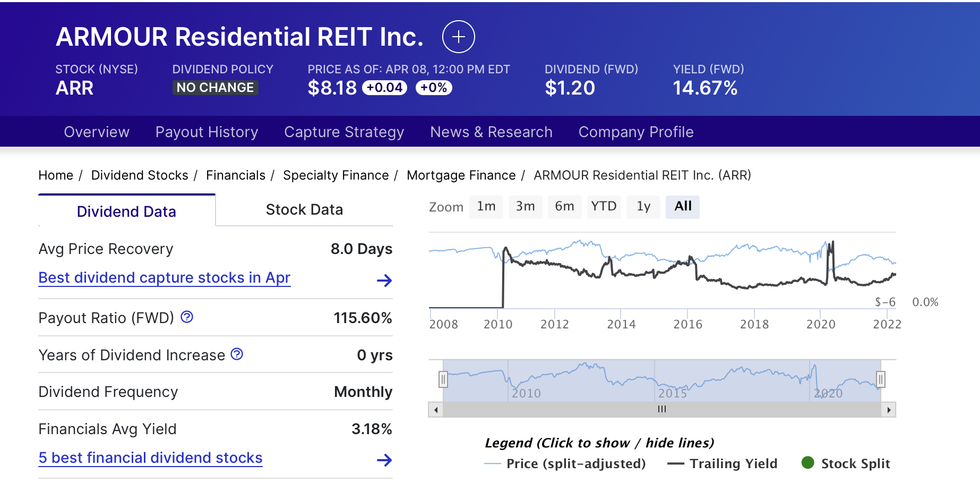Click the 3.18% Financials Avg Yield value
The image size is (980, 491).
(x=372, y=429)
